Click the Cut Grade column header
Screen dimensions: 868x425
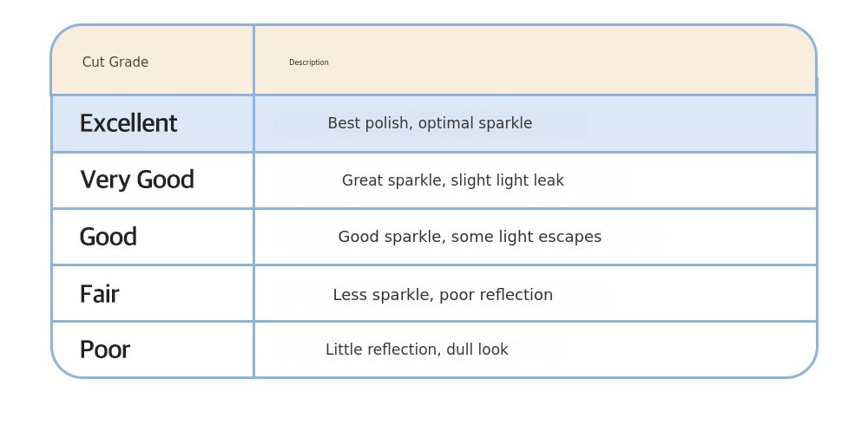tap(115, 62)
